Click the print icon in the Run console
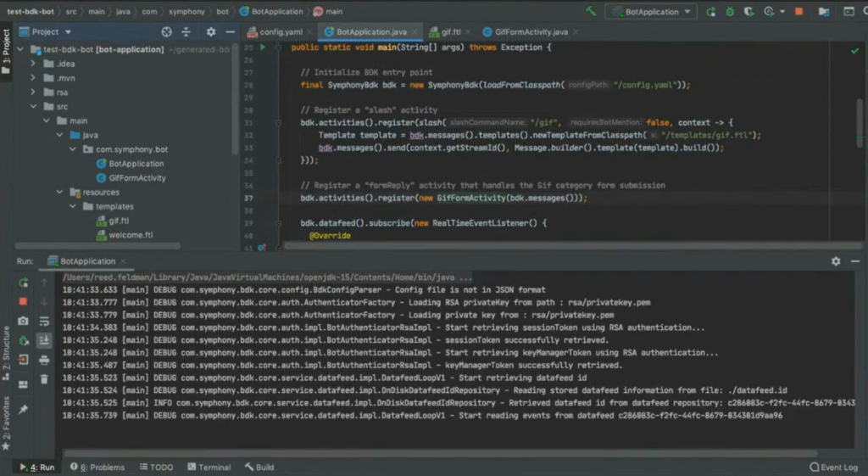 coord(44,359)
